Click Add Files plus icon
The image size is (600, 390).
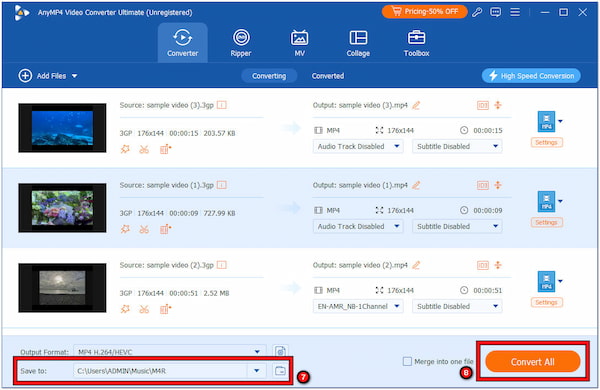25,76
